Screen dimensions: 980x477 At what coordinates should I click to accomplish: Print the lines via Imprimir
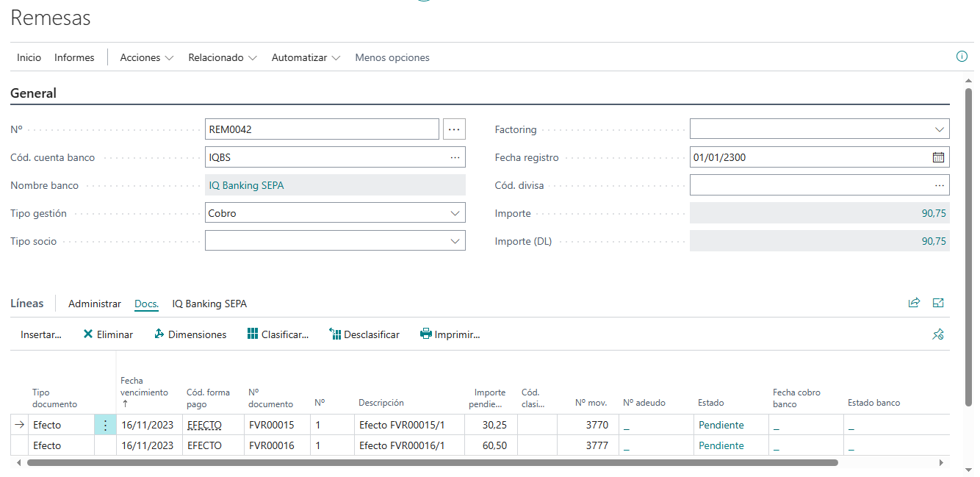(450, 334)
